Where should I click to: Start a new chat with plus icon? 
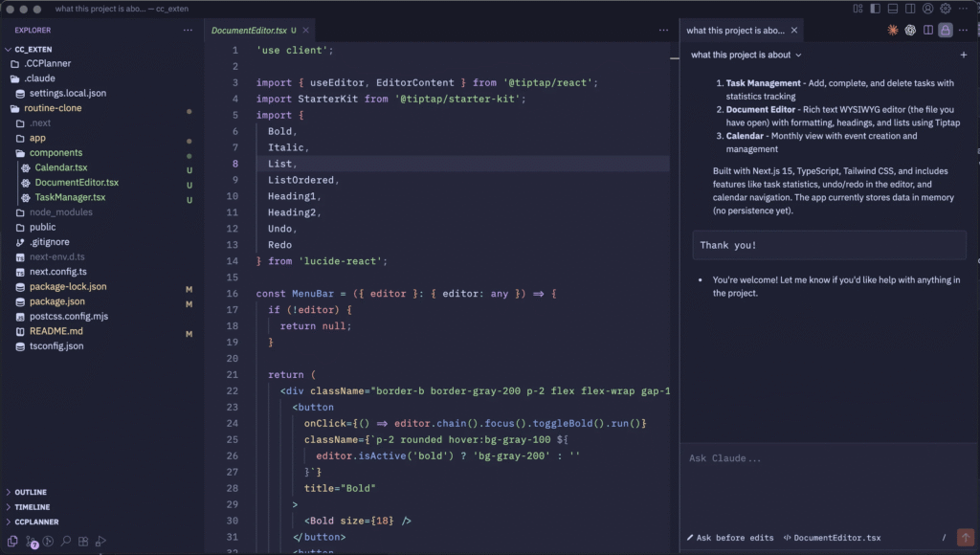(x=963, y=55)
